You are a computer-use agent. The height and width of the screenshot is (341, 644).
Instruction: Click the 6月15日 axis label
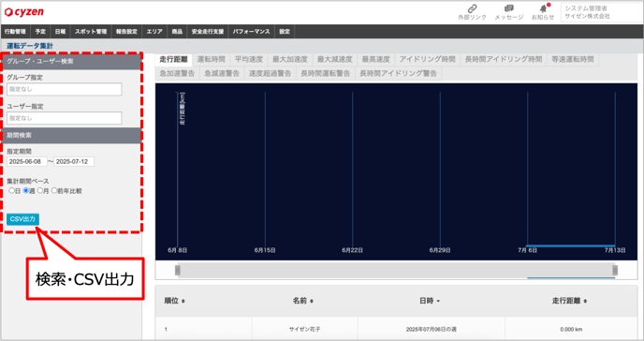[265, 250]
